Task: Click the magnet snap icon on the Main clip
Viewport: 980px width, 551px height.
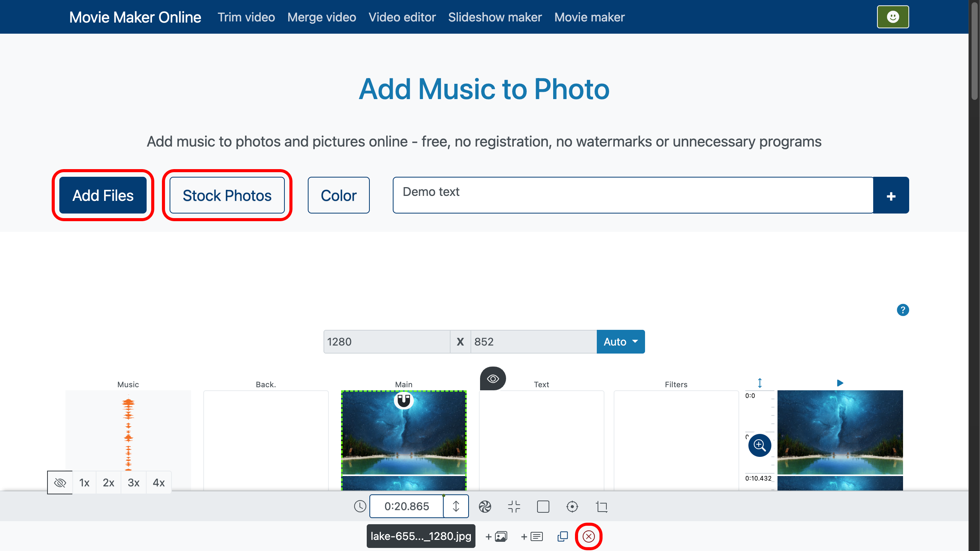Action: point(403,400)
